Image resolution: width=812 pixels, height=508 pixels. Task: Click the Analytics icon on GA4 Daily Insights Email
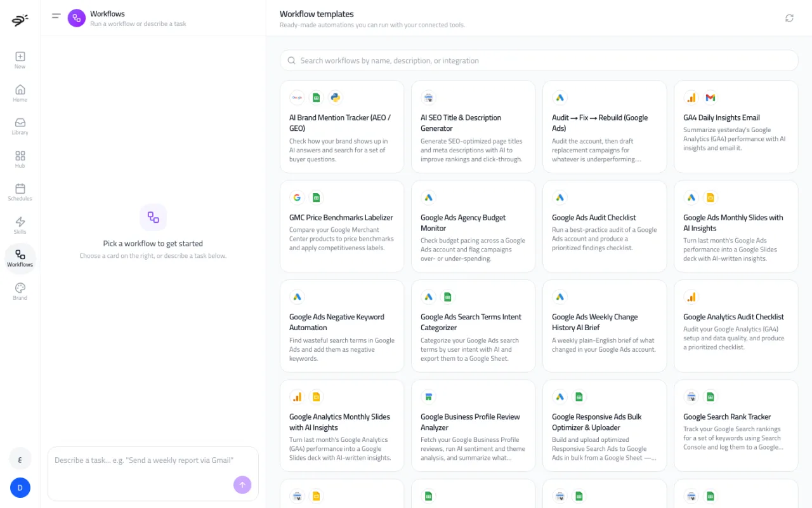(x=691, y=97)
